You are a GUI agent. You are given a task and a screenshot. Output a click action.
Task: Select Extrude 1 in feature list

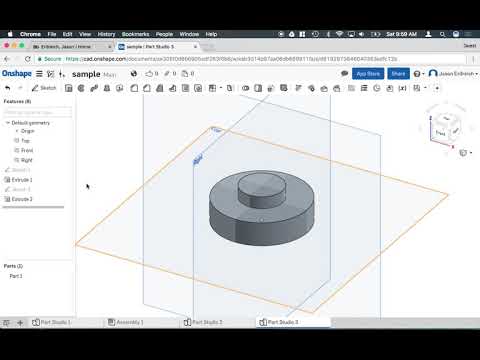click(x=22, y=180)
